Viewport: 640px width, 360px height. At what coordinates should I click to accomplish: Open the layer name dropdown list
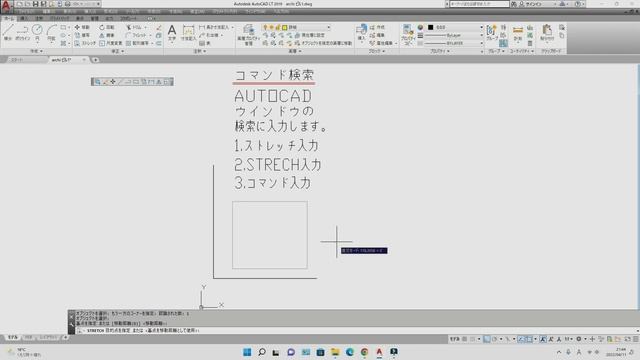[x=296, y=27]
